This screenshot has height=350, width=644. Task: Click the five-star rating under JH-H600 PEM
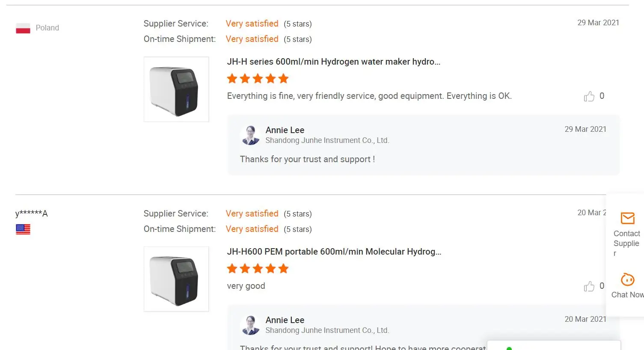[258, 269]
